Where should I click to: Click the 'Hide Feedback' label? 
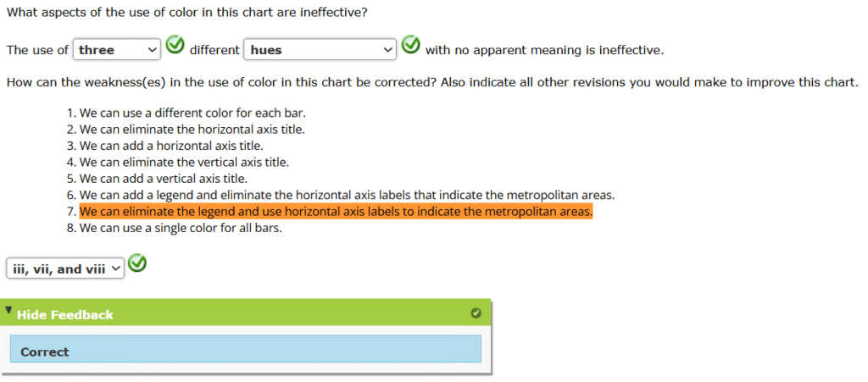click(x=64, y=314)
